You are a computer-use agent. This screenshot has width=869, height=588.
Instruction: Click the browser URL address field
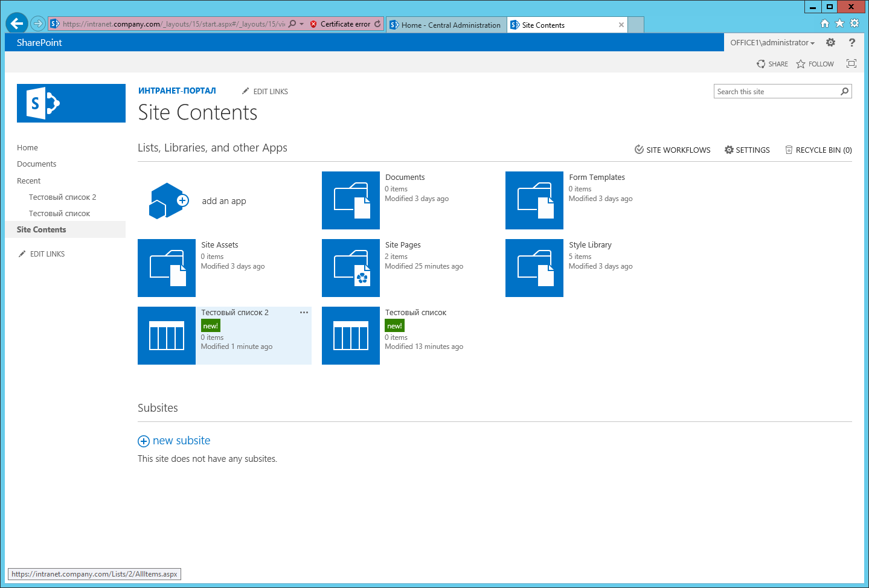tap(173, 24)
